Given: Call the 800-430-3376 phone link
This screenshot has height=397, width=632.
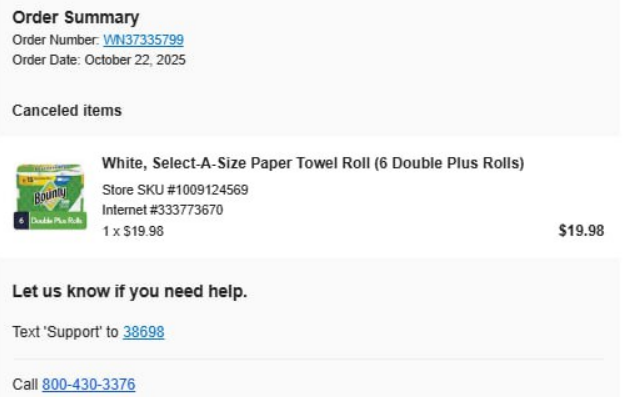Looking at the screenshot, I should click(89, 385).
